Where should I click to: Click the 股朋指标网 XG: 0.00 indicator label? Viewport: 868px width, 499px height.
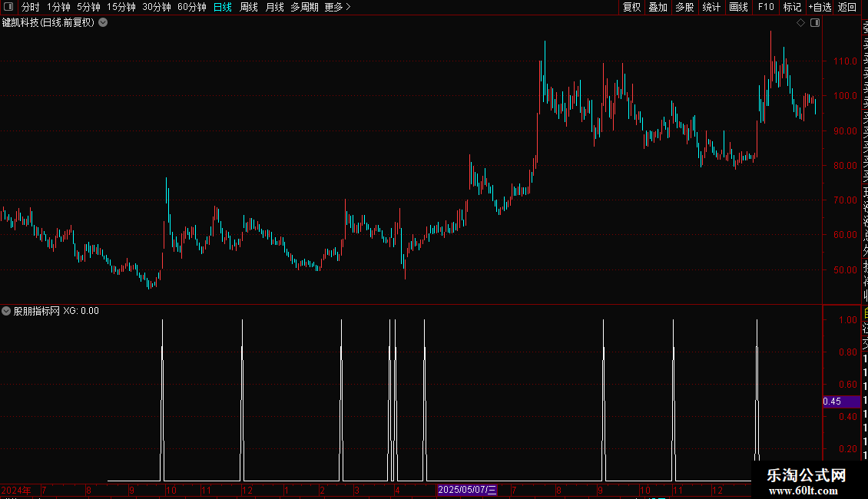(56, 311)
